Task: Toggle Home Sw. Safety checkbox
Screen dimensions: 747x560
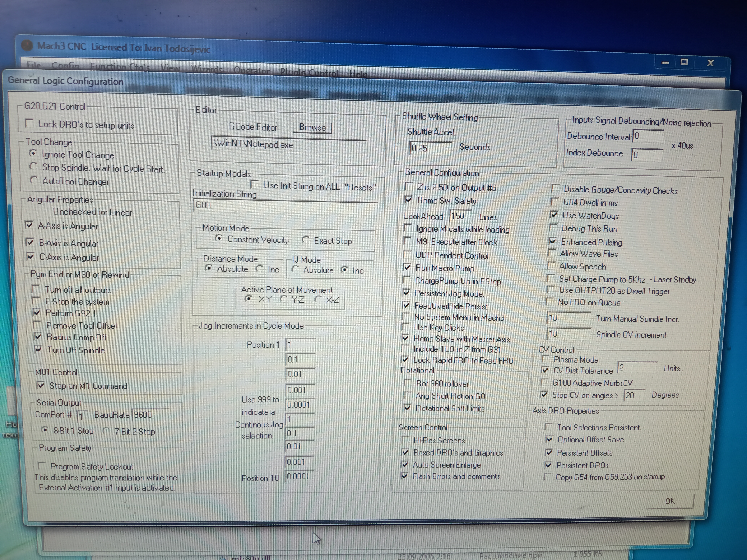Action: click(408, 200)
